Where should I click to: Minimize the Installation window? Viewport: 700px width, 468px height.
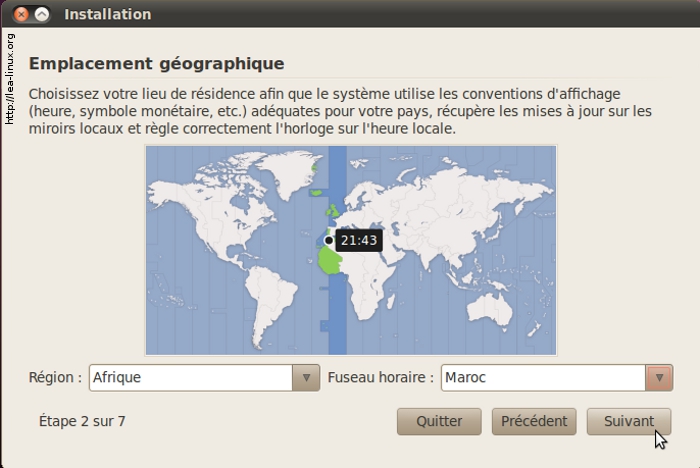tap(42, 15)
